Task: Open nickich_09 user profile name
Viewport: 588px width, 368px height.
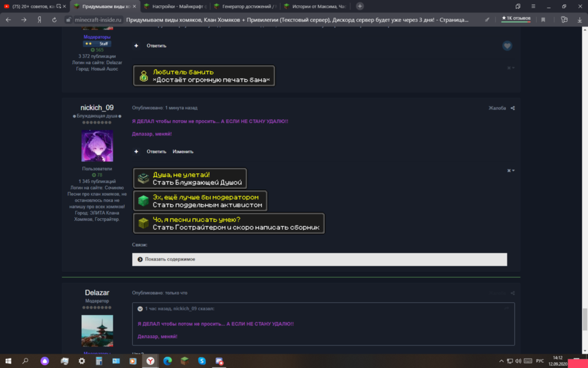Action: 97,107
